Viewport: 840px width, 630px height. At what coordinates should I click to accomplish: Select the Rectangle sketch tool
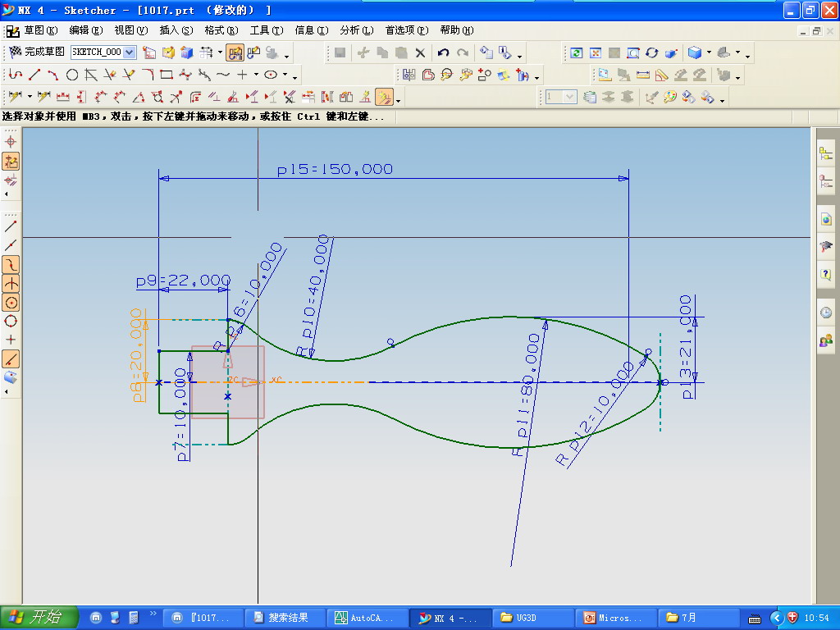[x=167, y=75]
